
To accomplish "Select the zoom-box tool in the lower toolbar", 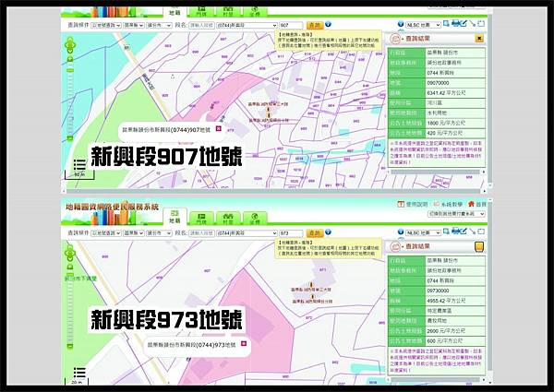I will pos(446,232).
